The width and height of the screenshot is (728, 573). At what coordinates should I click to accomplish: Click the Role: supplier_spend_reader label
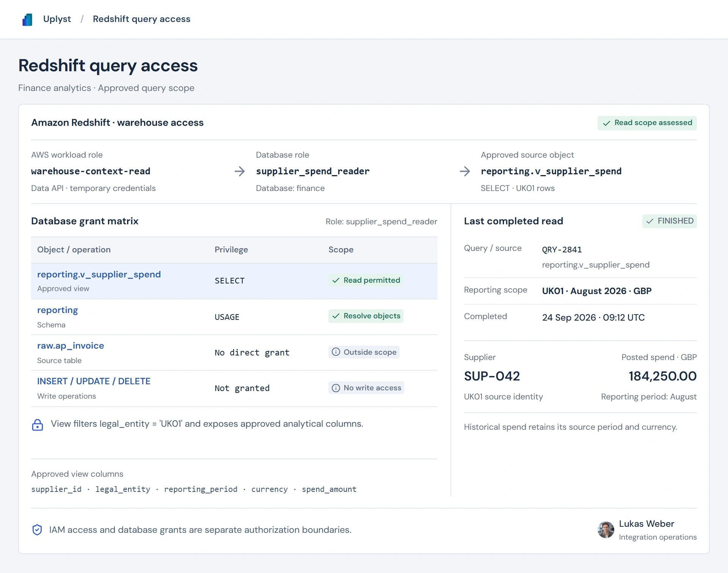point(381,222)
